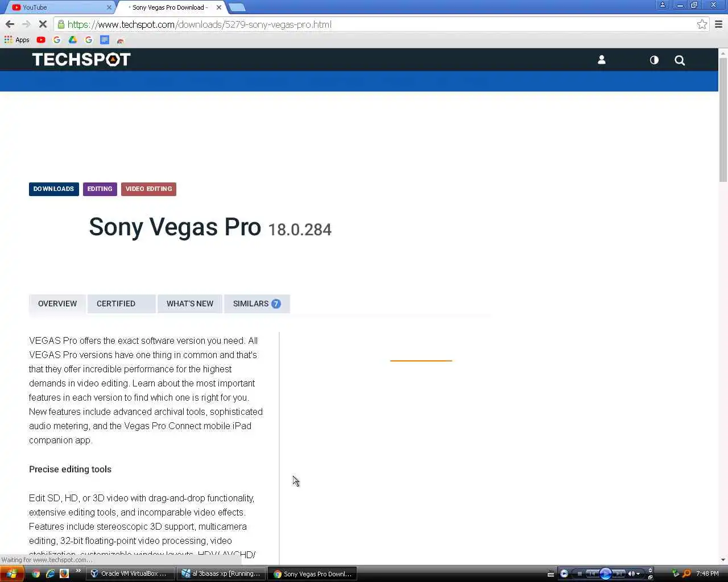This screenshot has width=728, height=582.
Task: Click the keyboard icon in the taskbar
Action: [x=551, y=573]
